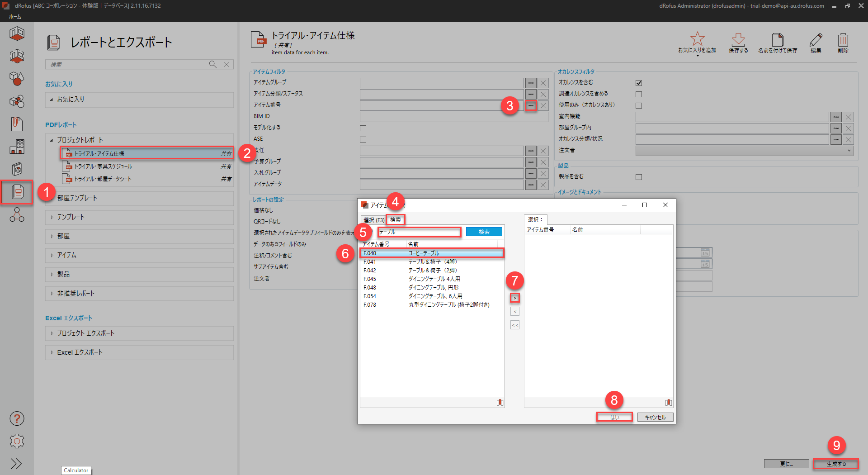
Task: Expand sidebar with double chevron icon
Action: point(17,463)
